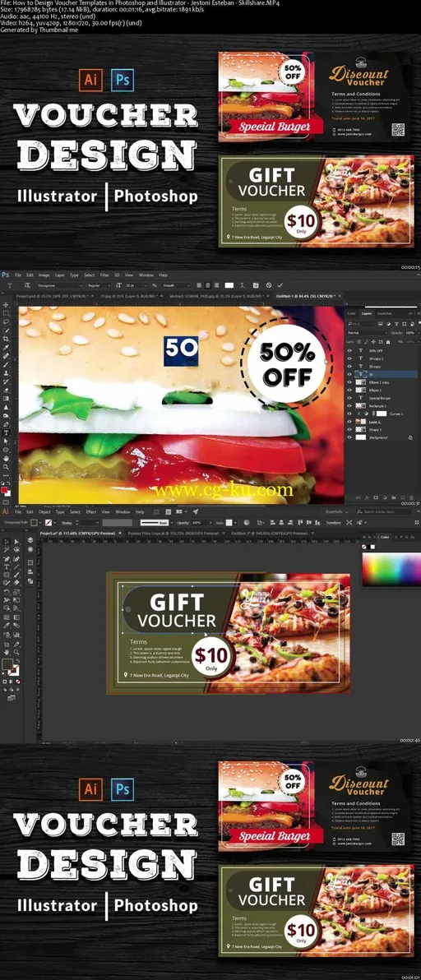This screenshot has height=980, width=421.
Task: Pick a color from Illustrator's color spectrum
Action: point(391,569)
